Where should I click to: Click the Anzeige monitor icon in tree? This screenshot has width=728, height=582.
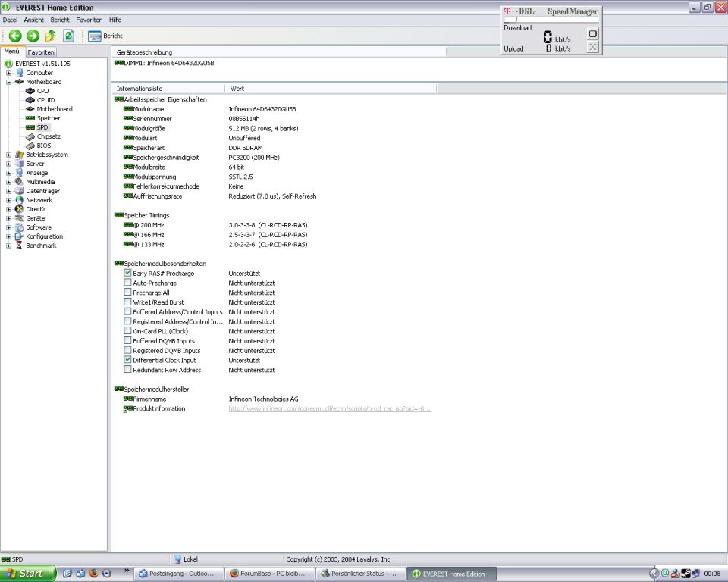coord(20,173)
